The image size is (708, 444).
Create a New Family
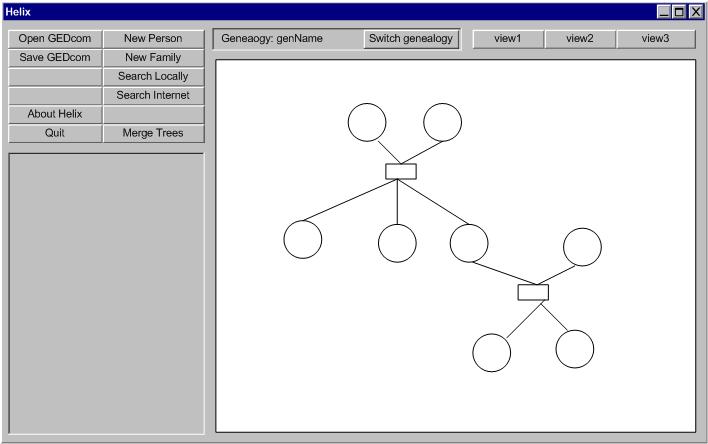click(x=153, y=57)
